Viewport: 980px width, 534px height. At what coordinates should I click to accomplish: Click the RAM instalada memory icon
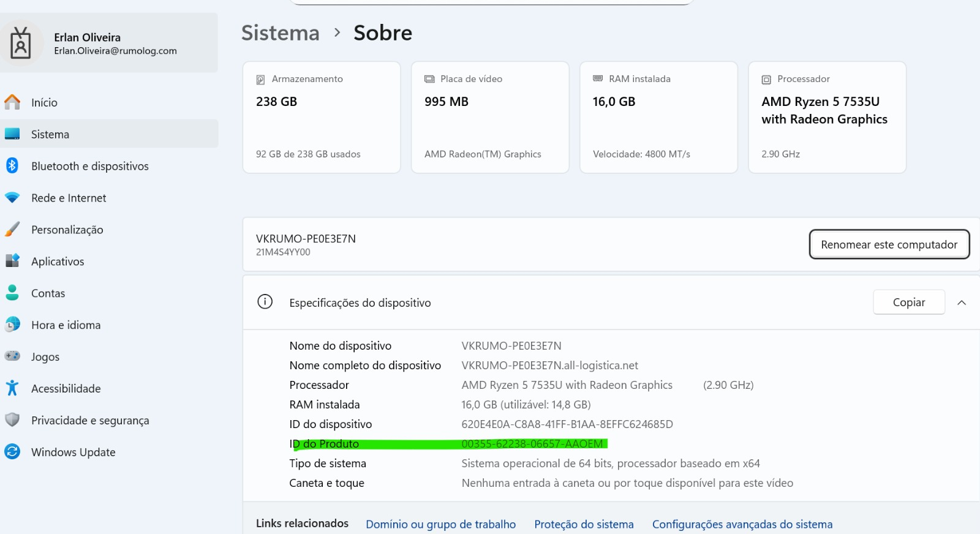pyautogui.click(x=598, y=78)
